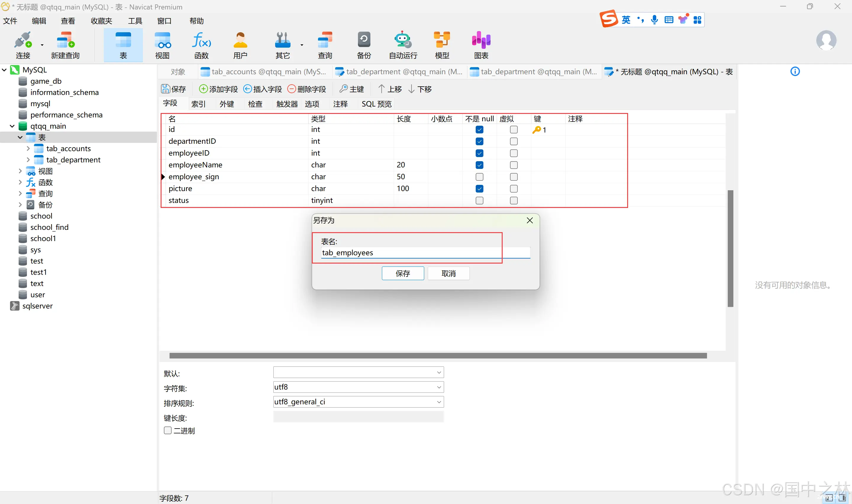Viewport: 852px width, 504px height.
Task: Click the 保存 button in 另存为 dialog
Action: 403,273
